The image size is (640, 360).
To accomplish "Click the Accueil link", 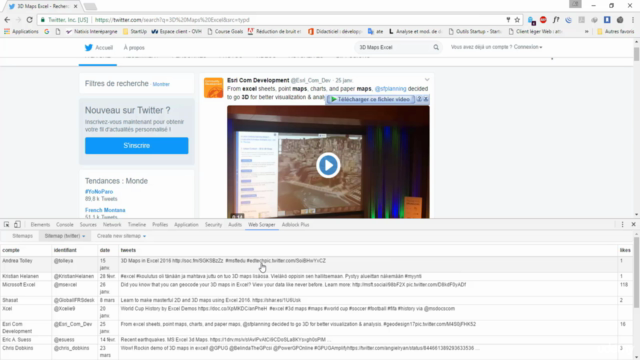I will [x=104, y=48].
